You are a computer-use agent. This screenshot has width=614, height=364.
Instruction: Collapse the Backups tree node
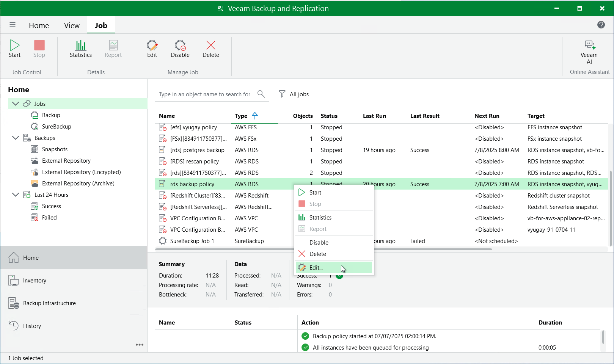(x=16, y=138)
